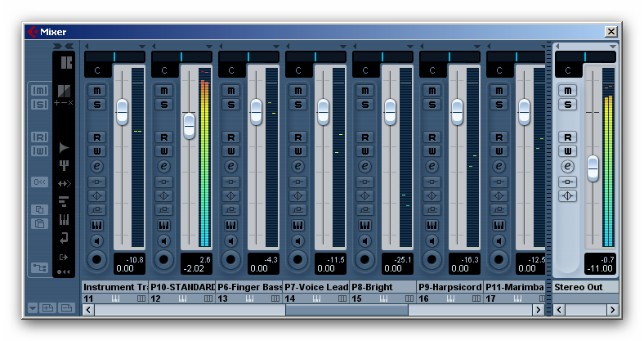644x341 pixels.
Task: Open options dropdown arrow above P10-STANDARD
Action: (208, 47)
